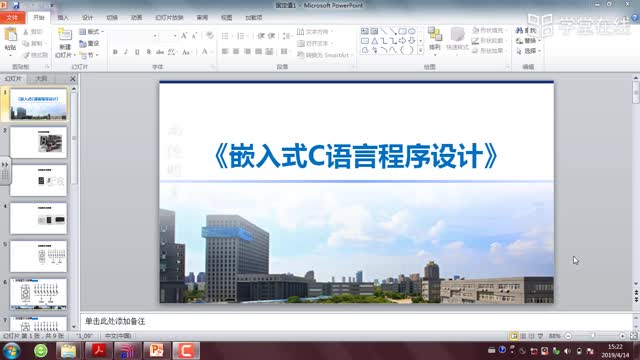Select the text box shape
The image size is (640, 360).
[364, 31]
